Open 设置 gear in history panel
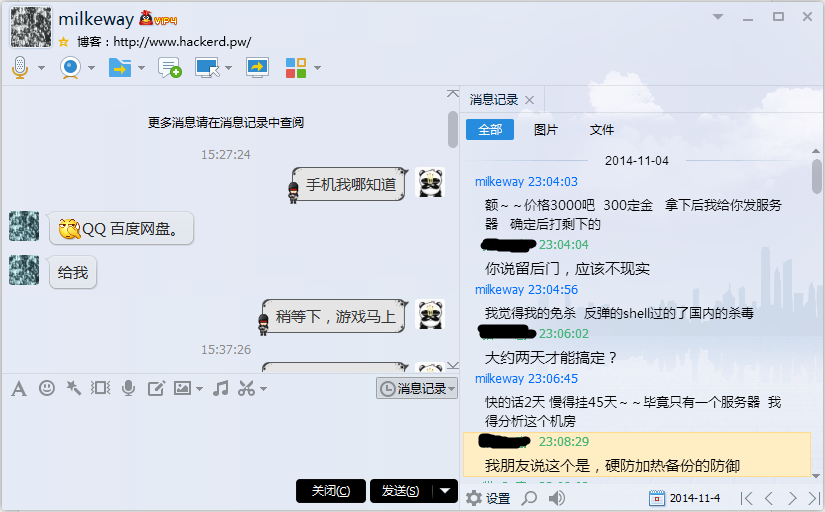This screenshot has height=512, width=825. 488,498
